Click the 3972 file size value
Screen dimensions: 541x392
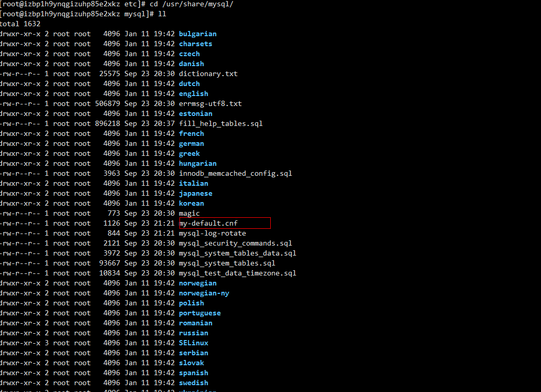point(111,253)
